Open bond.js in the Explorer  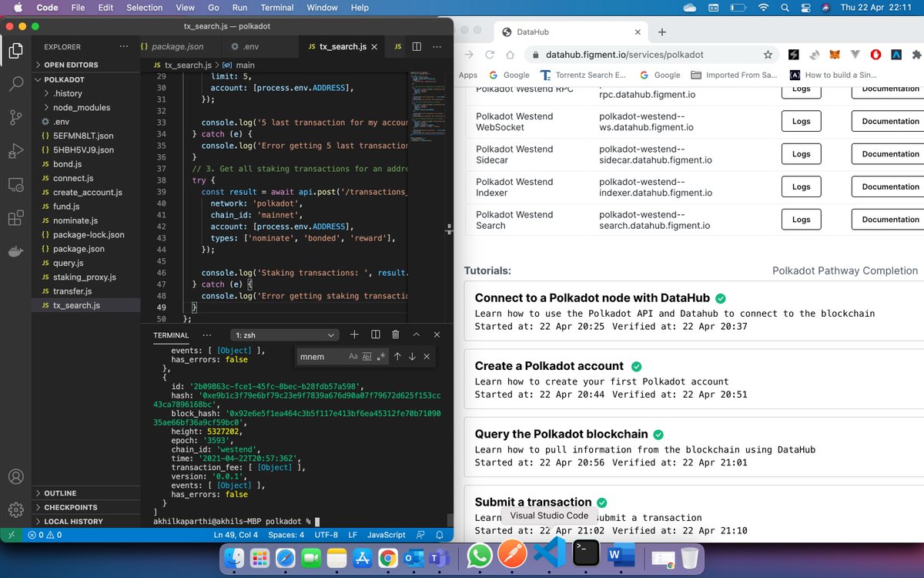pyautogui.click(x=85, y=164)
